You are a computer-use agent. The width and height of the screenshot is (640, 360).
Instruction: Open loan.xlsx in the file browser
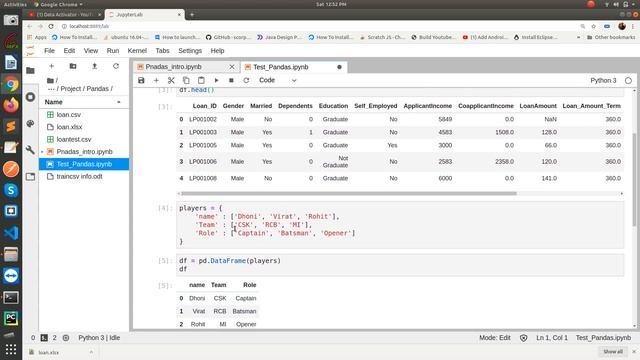pyautogui.click(x=84, y=127)
